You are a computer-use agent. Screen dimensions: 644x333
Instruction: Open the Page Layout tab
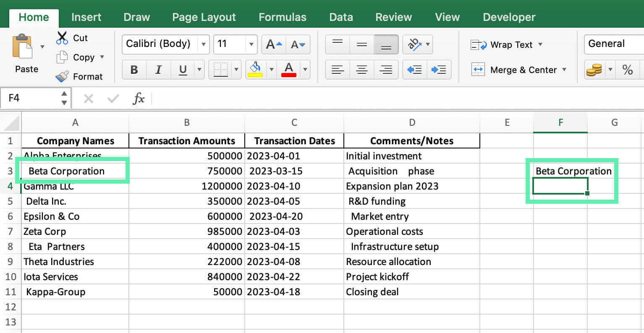pyautogui.click(x=204, y=17)
